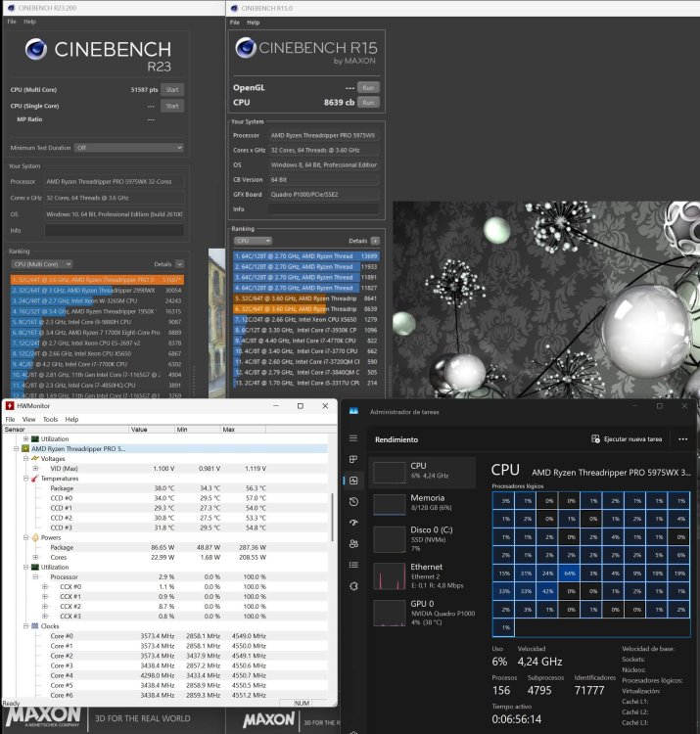Switch to Processes view in Task Manager sidebar
The image size is (700, 734).
353,459
